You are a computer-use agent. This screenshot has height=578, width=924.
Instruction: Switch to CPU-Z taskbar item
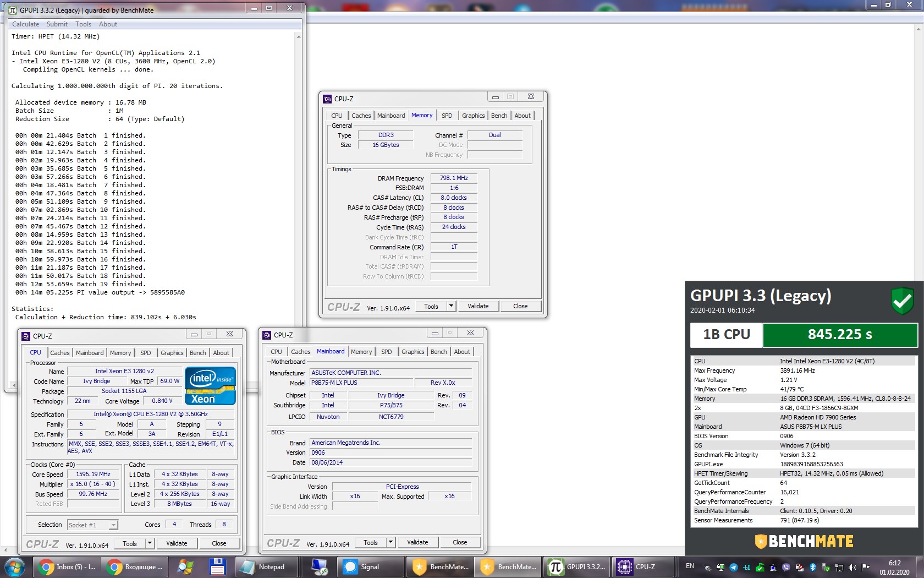(x=643, y=567)
